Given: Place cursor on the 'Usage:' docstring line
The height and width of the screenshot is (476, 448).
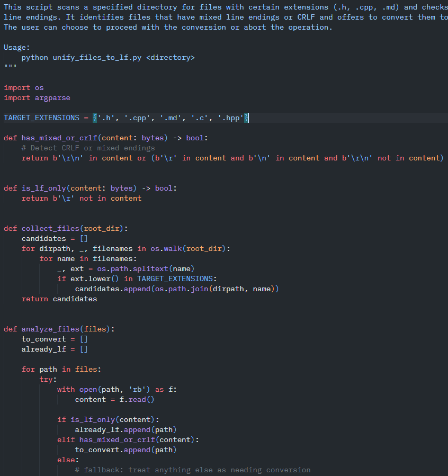Looking at the screenshot, I should 17,47.
